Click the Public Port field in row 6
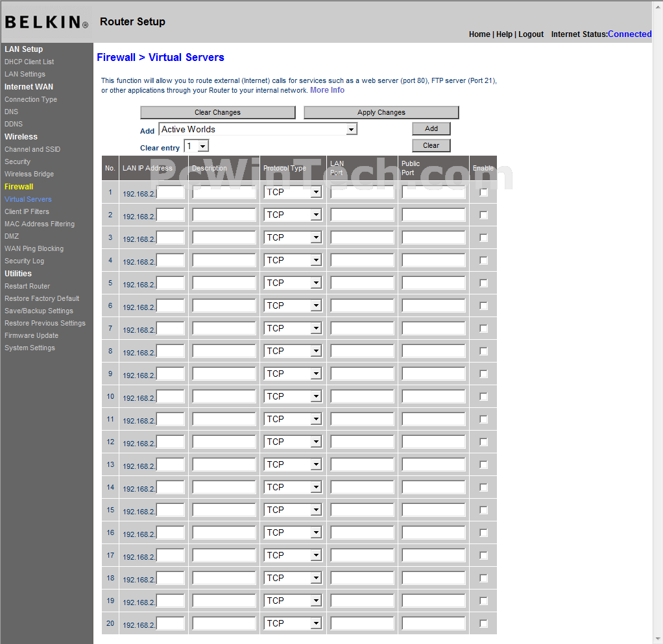 click(434, 306)
